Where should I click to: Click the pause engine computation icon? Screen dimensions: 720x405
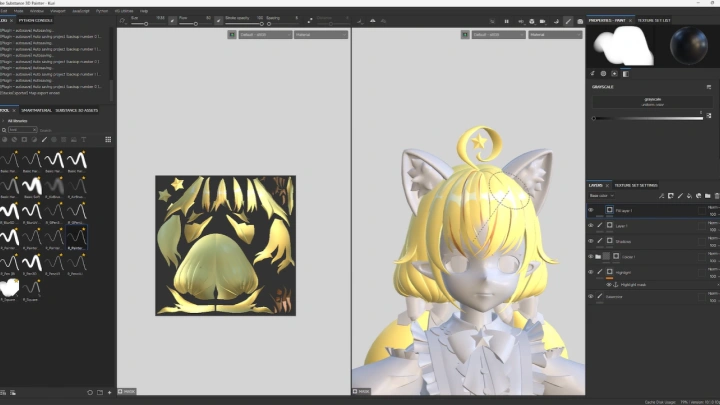[506, 21]
